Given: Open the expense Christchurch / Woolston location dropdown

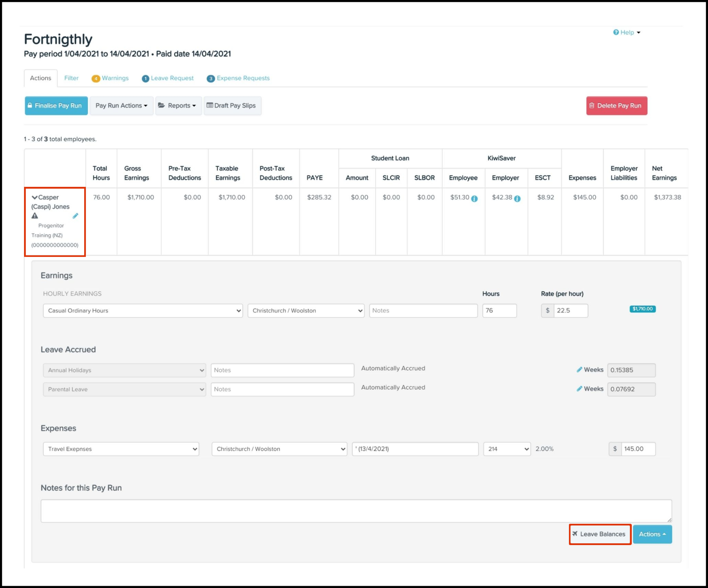Looking at the screenshot, I should tap(279, 449).
